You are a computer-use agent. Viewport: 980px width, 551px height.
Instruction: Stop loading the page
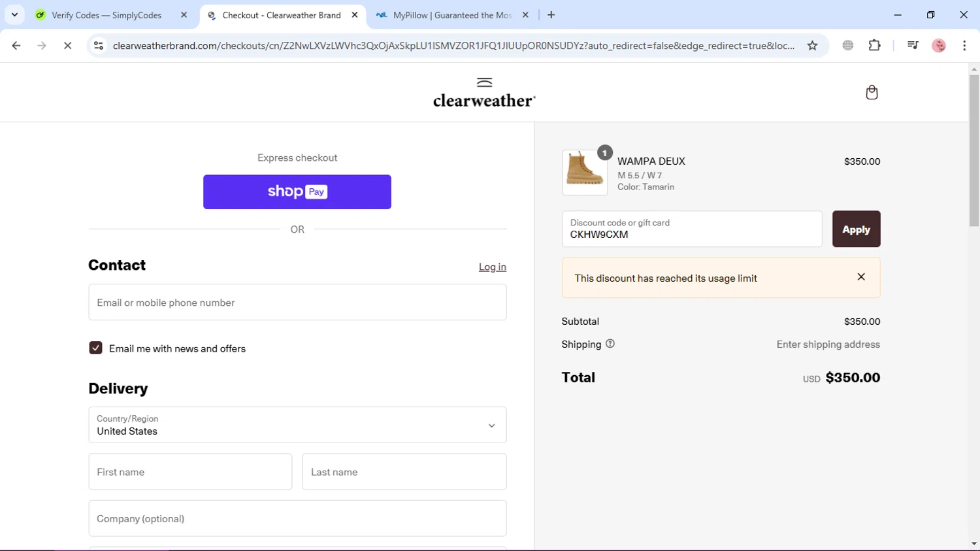pyautogui.click(x=67, y=45)
